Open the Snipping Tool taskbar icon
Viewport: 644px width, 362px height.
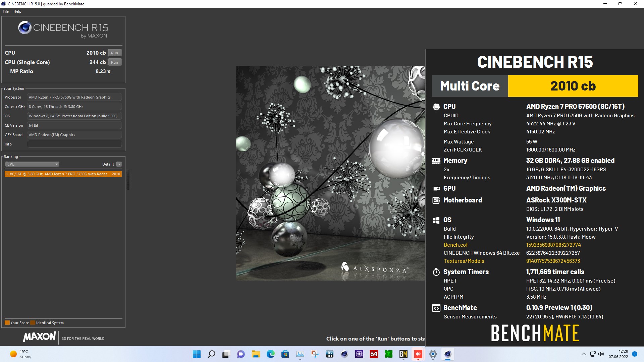point(315,354)
